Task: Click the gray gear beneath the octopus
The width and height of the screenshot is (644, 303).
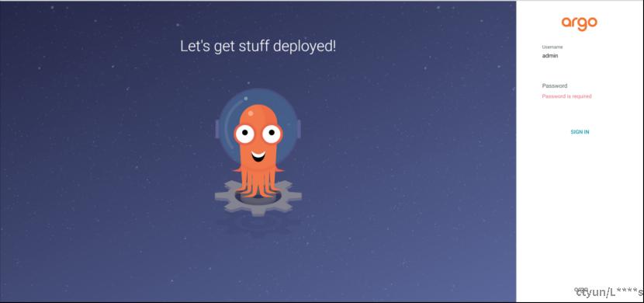Action: (x=258, y=198)
